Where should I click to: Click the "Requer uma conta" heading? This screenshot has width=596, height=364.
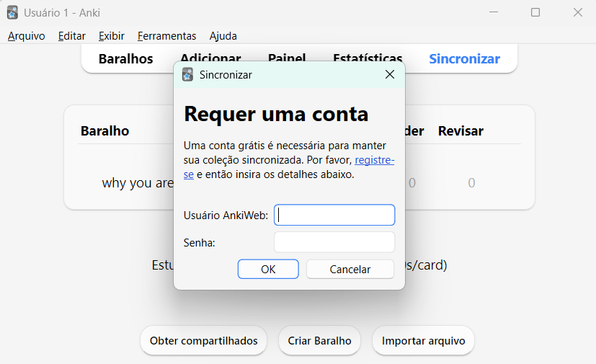click(x=276, y=114)
